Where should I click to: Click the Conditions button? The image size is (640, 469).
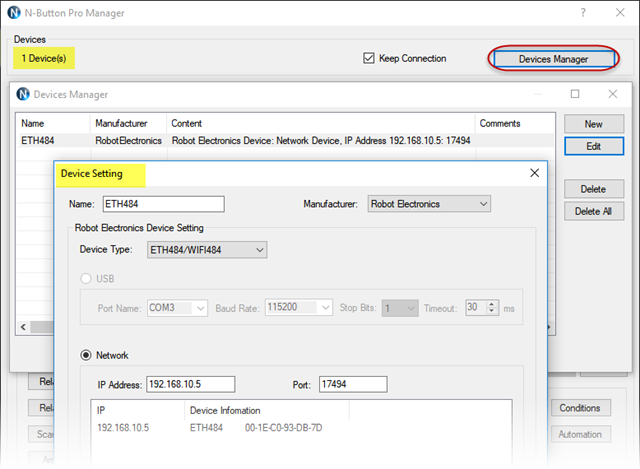(580, 408)
